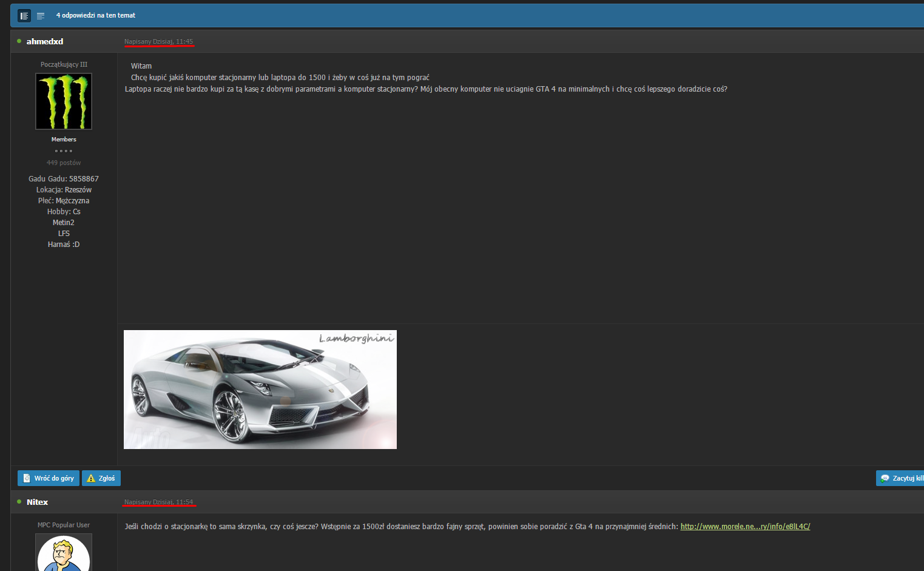
Task: Report the post with the 'Zgłoś' button
Action: (101, 478)
